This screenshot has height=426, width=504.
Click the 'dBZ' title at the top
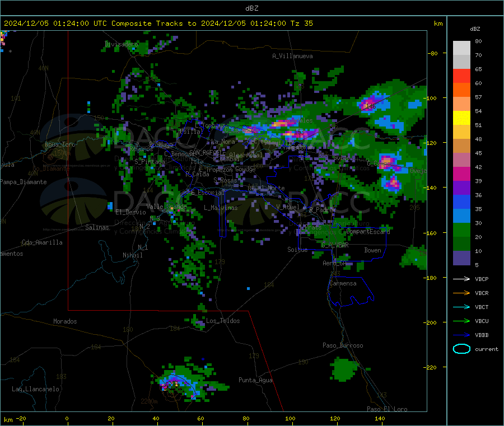[x=251, y=8]
